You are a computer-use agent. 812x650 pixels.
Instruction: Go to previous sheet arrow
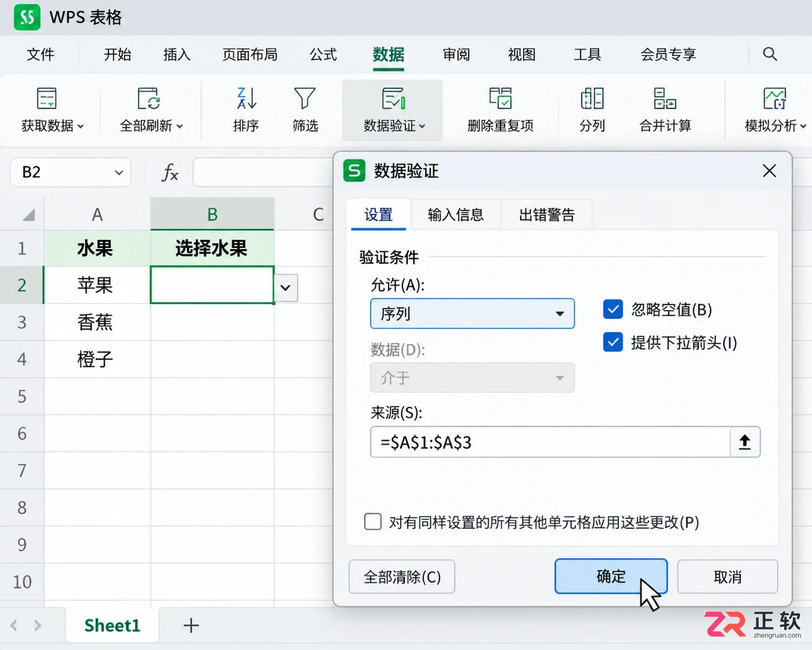(x=14, y=625)
